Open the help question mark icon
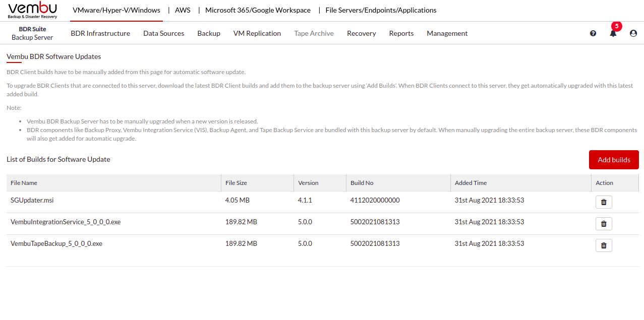Screen dimensions: 644x320 (x=593, y=33)
